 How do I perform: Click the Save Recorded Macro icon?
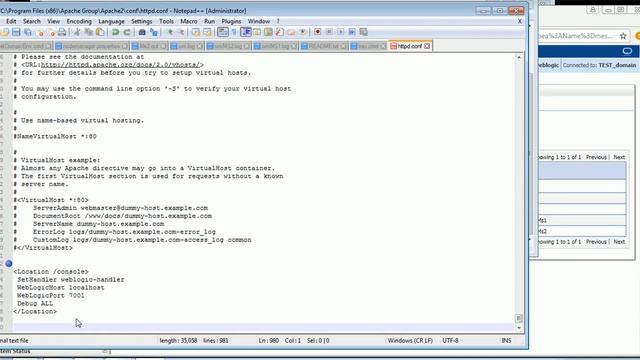[x=363, y=32]
